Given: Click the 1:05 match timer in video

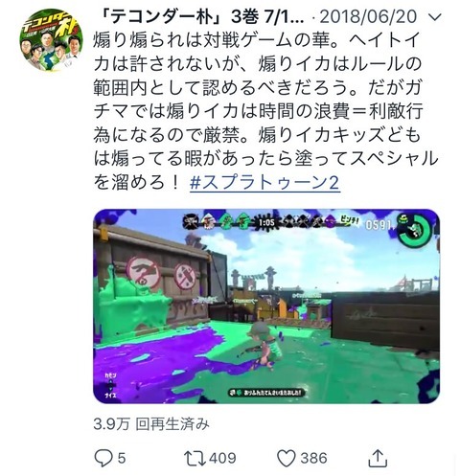Looking at the screenshot, I should point(266,222).
